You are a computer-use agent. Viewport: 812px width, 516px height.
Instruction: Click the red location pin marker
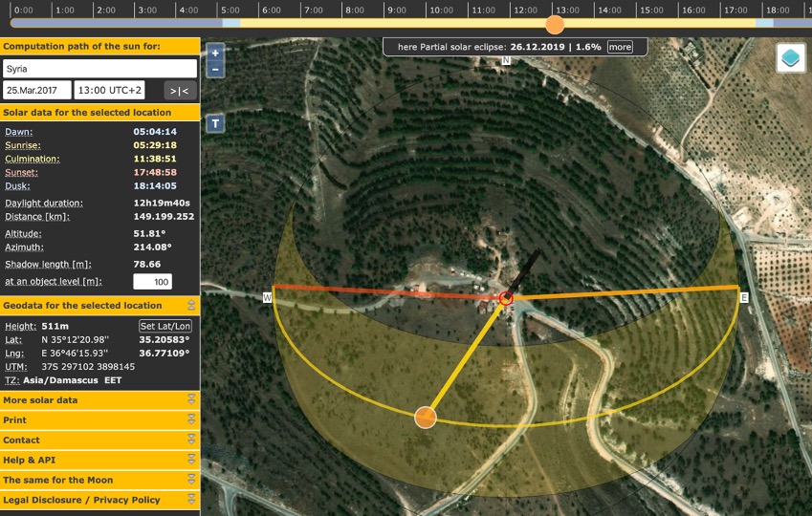point(506,298)
